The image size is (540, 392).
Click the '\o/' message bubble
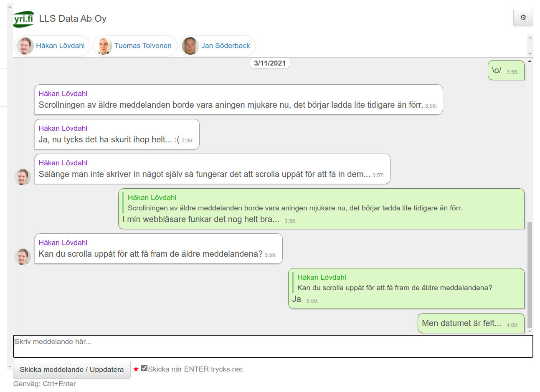(x=506, y=70)
